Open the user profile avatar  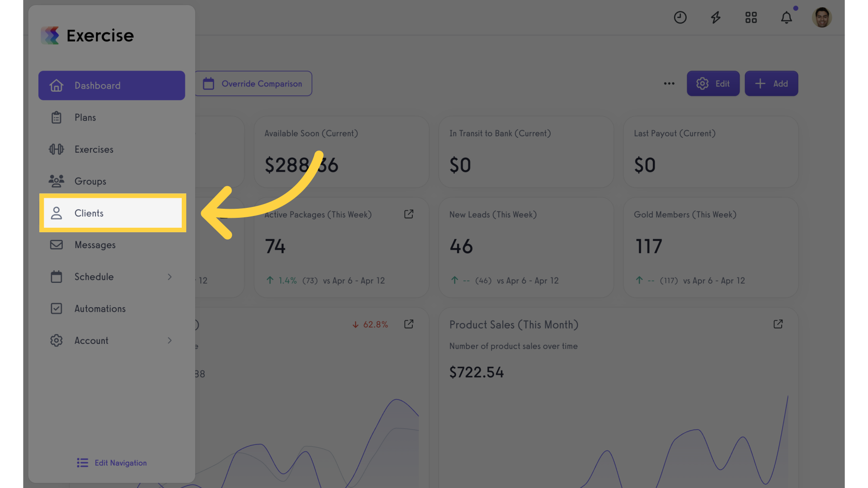pyautogui.click(x=822, y=18)
